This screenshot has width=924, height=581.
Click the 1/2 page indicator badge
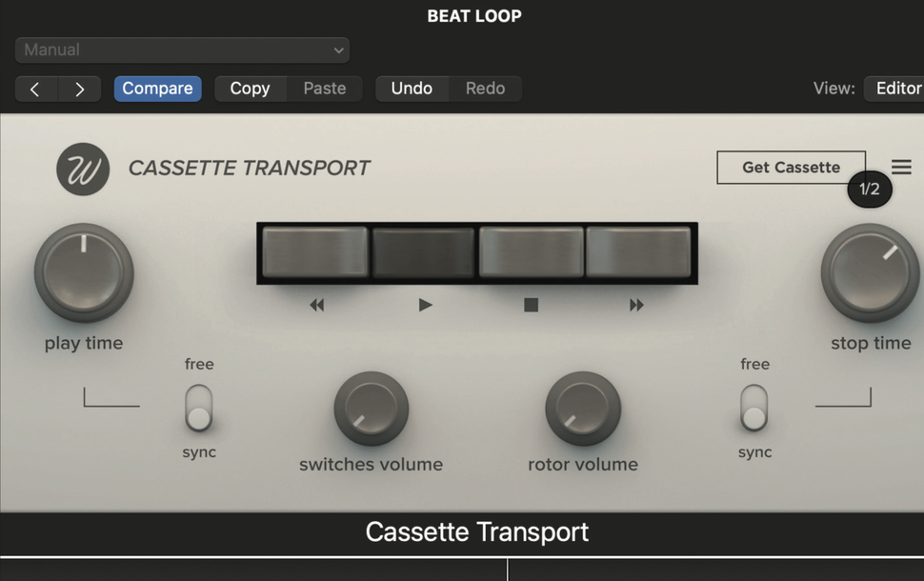pyautogui.click(x=869, y=190)
